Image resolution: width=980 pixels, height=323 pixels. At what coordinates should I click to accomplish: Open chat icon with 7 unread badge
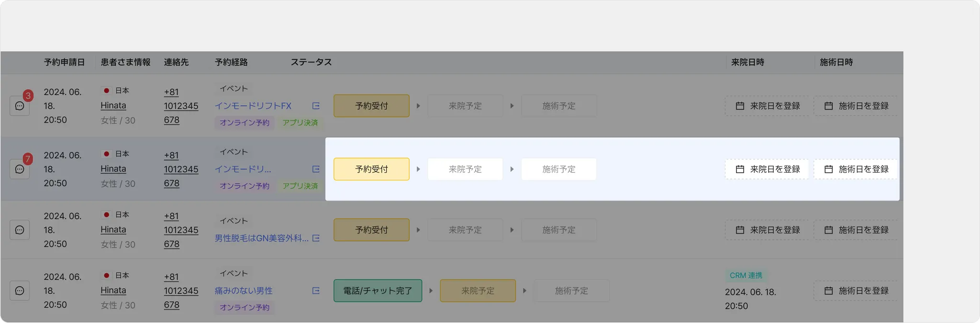20,169
